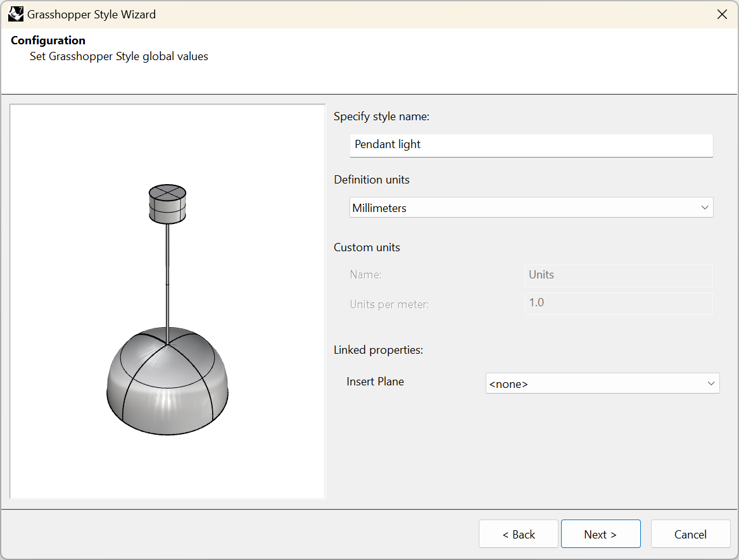Click the 'Specify style name:' label
This screenshot has height=560, width=739.
tap(381, 116)
